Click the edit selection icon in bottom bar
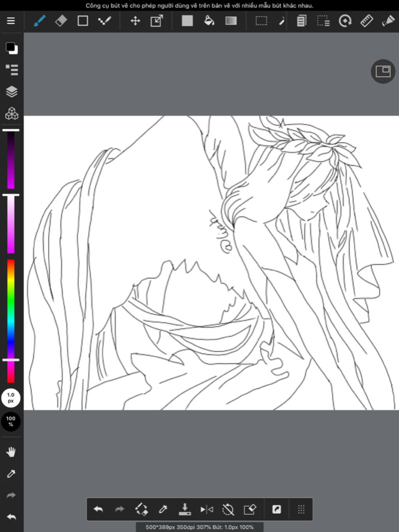Image resolution: width=399 pixels, height=532 pixels. click(x=250, y=509)
